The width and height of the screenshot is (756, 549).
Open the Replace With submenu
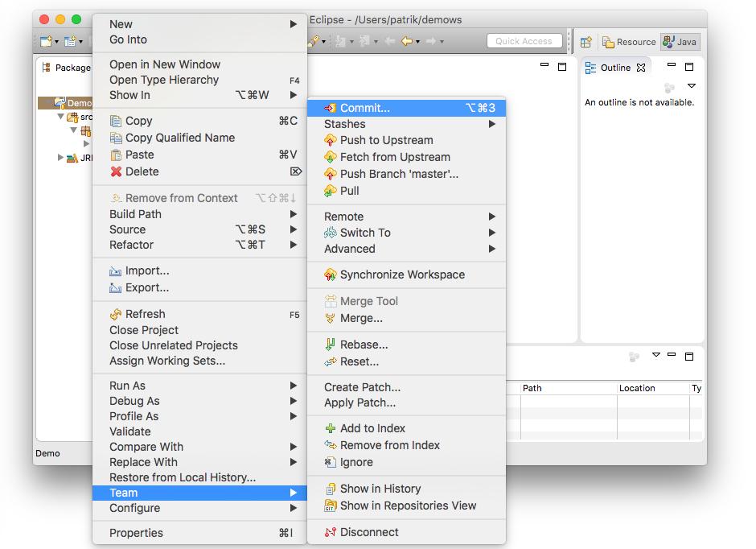199,463
